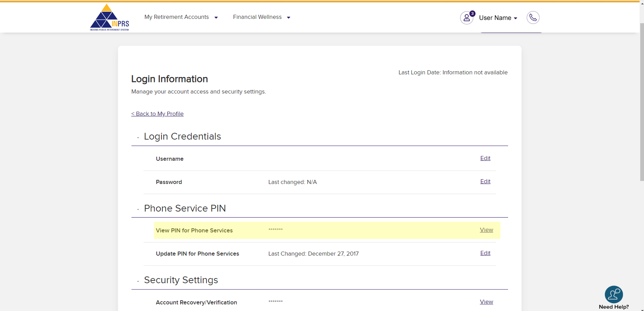The image size is (644, 311).
Task: Collapse the Security Settings section
Action: (138, 281)
